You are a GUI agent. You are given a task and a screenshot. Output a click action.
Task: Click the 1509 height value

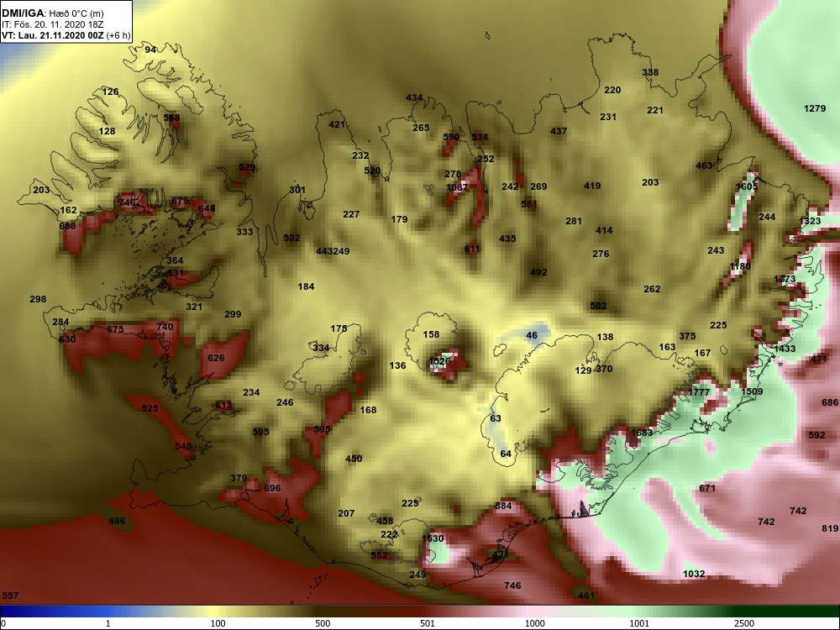click(752, 391)
